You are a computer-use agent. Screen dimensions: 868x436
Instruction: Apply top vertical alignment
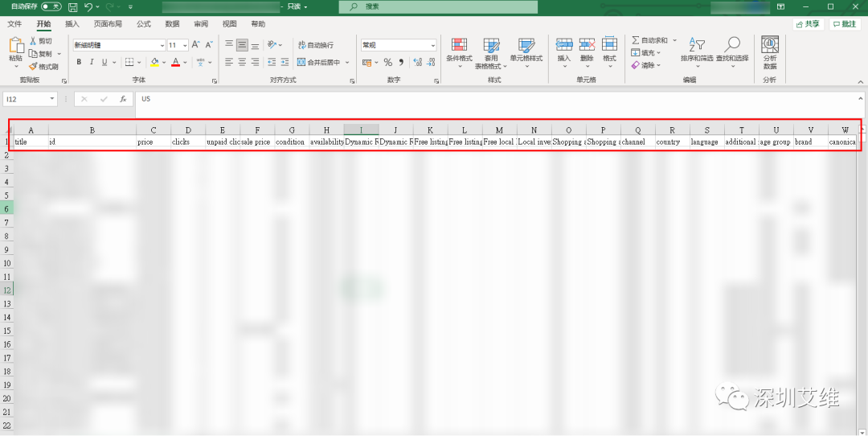point(229,45)
